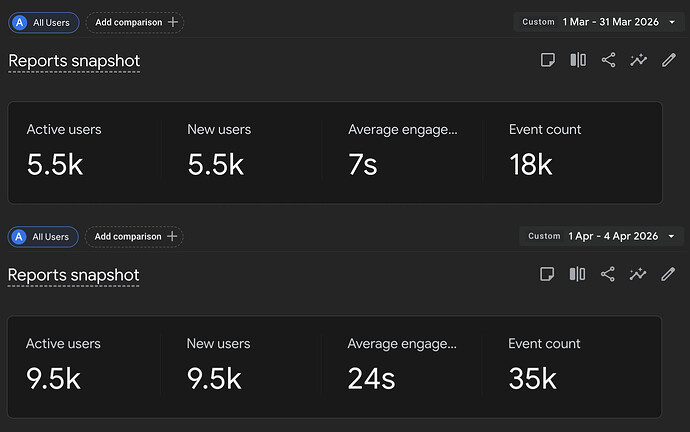Select the All Users chip in the April report
The height and width of the screenshot is (432, 690).
(x=43, y=237)
